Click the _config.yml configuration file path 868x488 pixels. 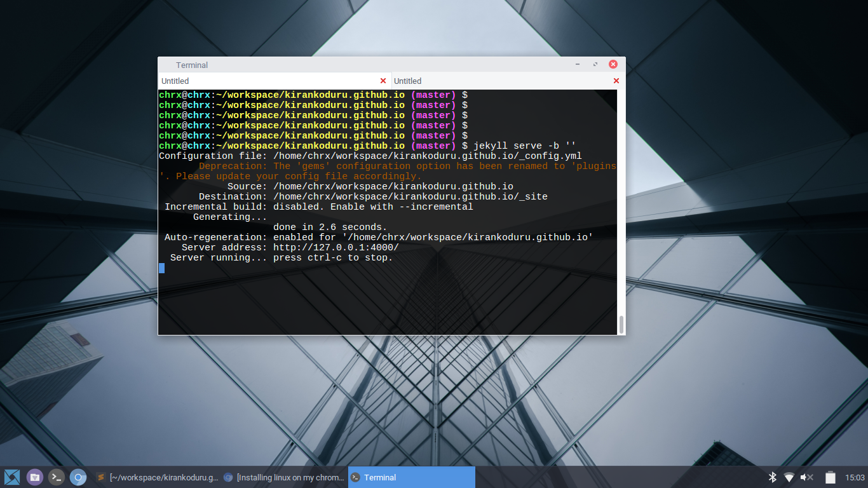pyautogui.click(x=428, y=156)
